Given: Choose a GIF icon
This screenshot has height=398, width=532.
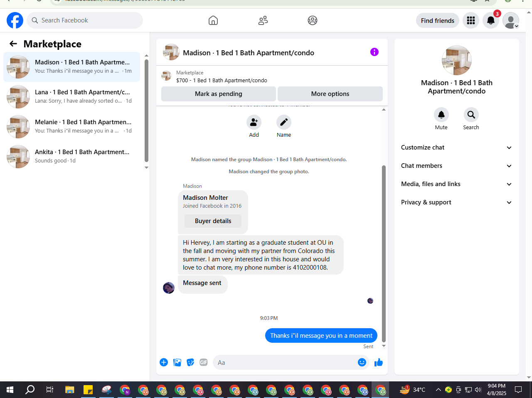Looking at the screenshot, I should click(x=204, y=362).
